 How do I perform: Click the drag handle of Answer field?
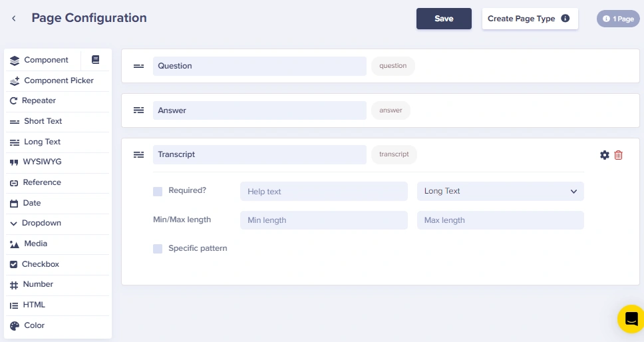coord(139,110)
